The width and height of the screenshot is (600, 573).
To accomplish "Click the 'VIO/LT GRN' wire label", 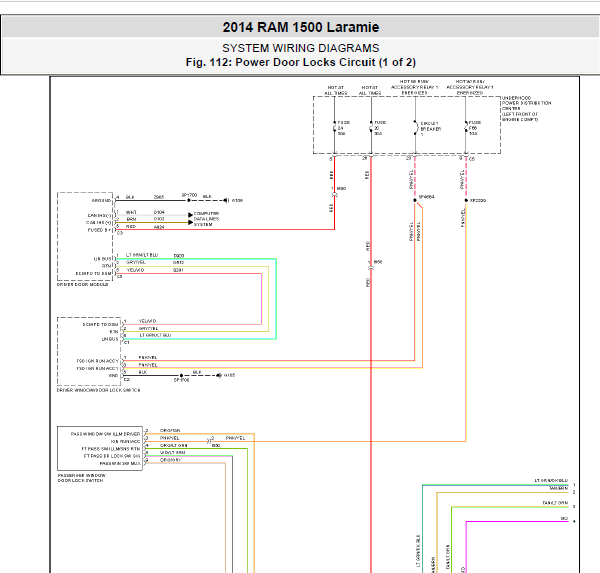I will [172, 453].
